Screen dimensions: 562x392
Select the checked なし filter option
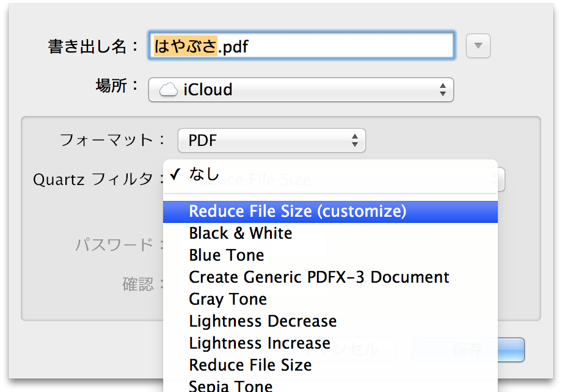coord(330,175)
